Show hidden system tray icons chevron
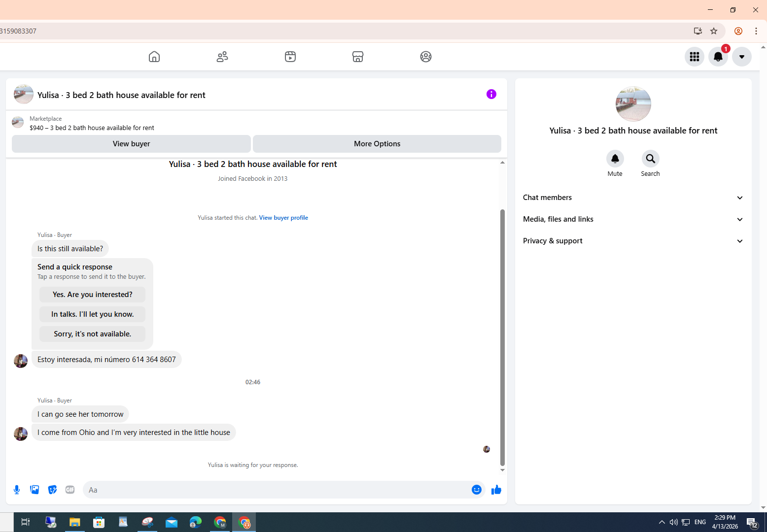Image resolution: width=767 pixels, height=532 pixels. pos(662,522)
